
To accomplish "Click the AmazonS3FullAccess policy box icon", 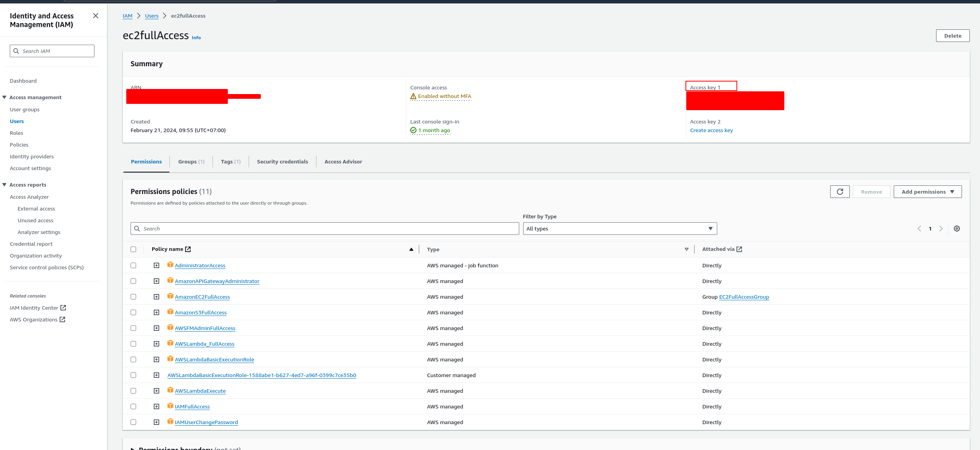I will pyautogui.click(x=170, y=312).
